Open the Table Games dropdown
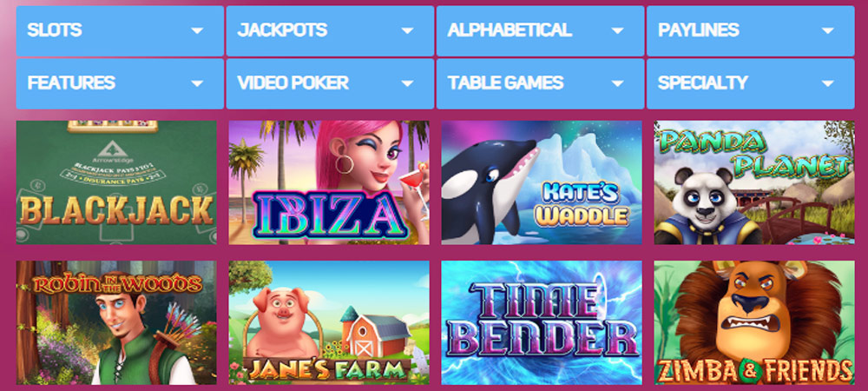868x391 pixels. (x=540, y=83)
